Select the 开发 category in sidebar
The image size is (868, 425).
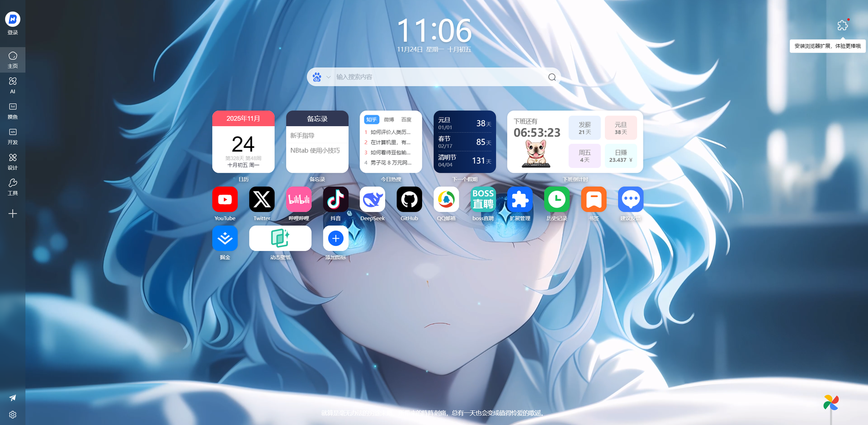13,136
